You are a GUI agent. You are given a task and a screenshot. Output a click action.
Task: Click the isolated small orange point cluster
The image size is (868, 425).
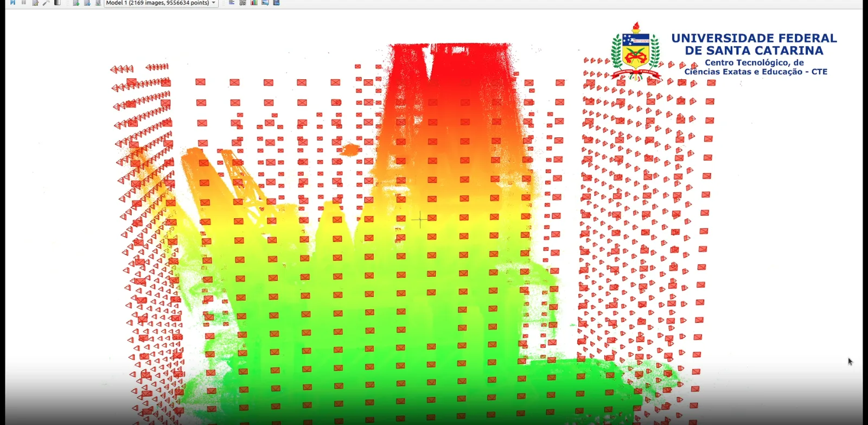pos(350,149)
